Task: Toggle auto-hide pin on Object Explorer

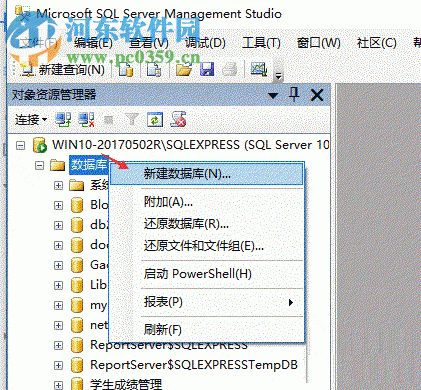Action: click(294, 95)
